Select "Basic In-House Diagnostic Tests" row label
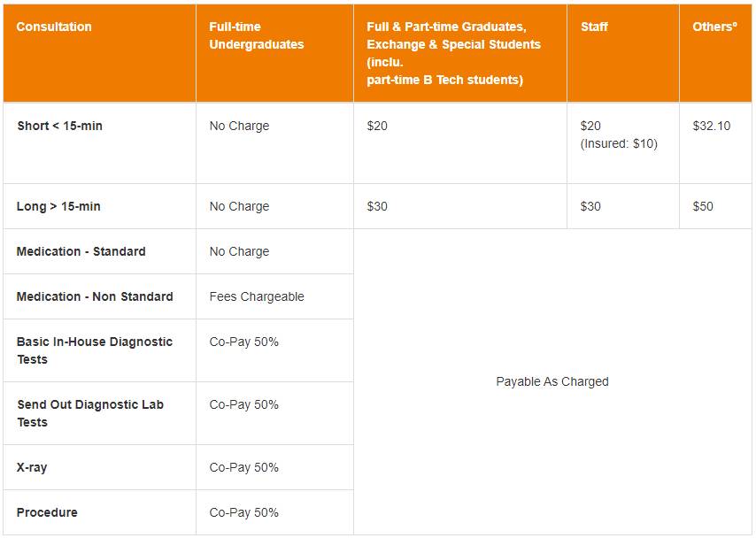 [x=95, y=350]
